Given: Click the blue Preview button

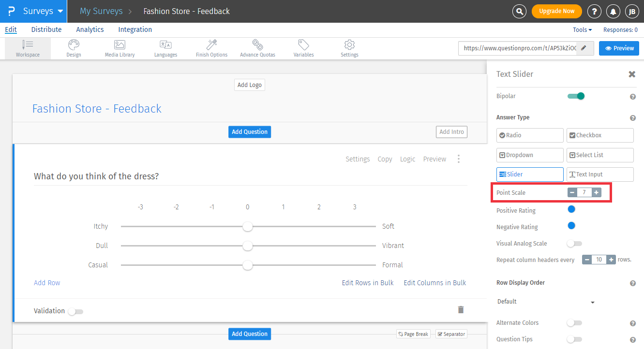Looking at the screenshot, I should pyautogui.click(x=619, y=48).
